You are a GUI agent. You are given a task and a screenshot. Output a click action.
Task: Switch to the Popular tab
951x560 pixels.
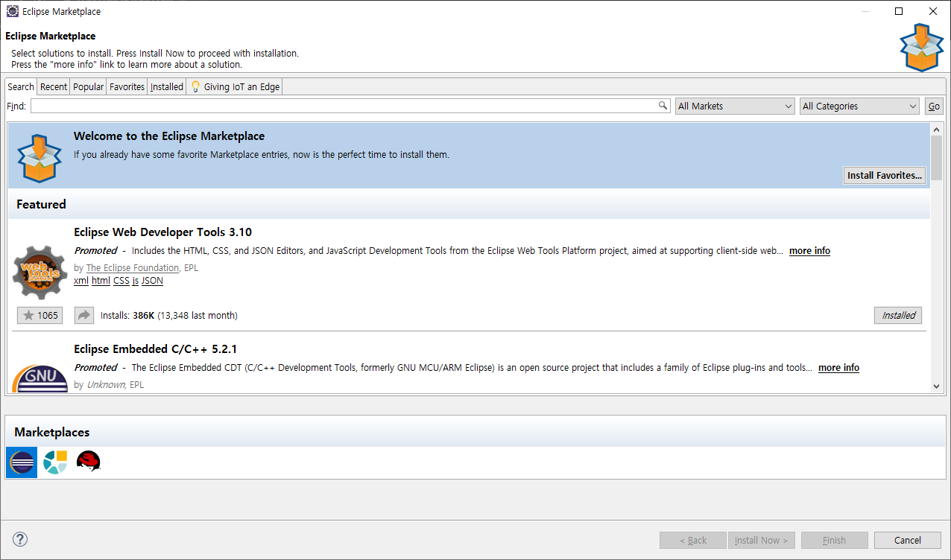point(89,86)
